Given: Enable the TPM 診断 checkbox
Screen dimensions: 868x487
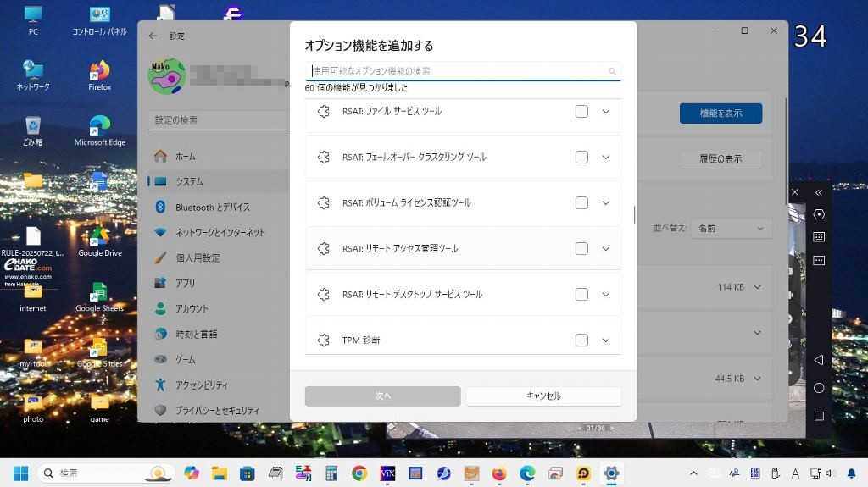Looking at the screenshot, I should [x=581, y=340].
